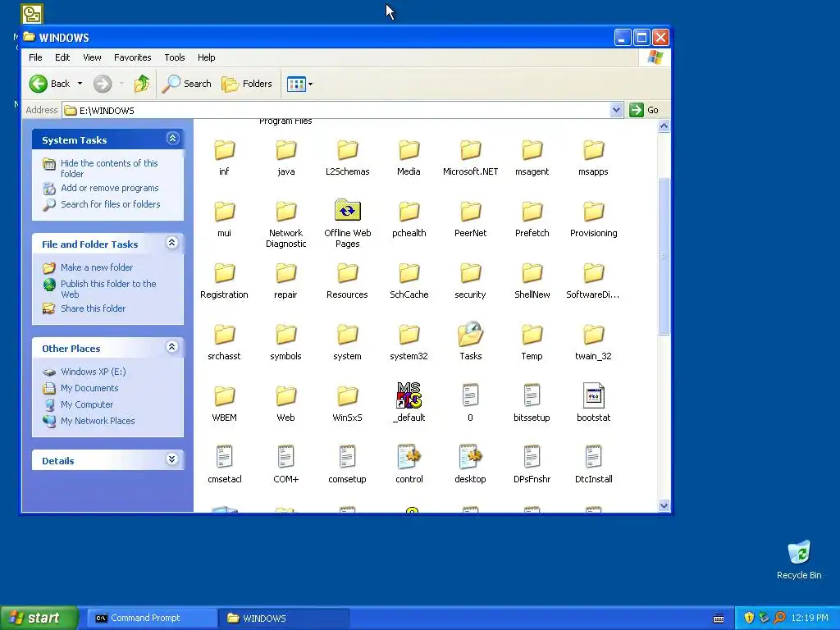840x630 pixels.
Task: Open the Favorites menu
Action: pyautogui.click(x=132, y=57)
